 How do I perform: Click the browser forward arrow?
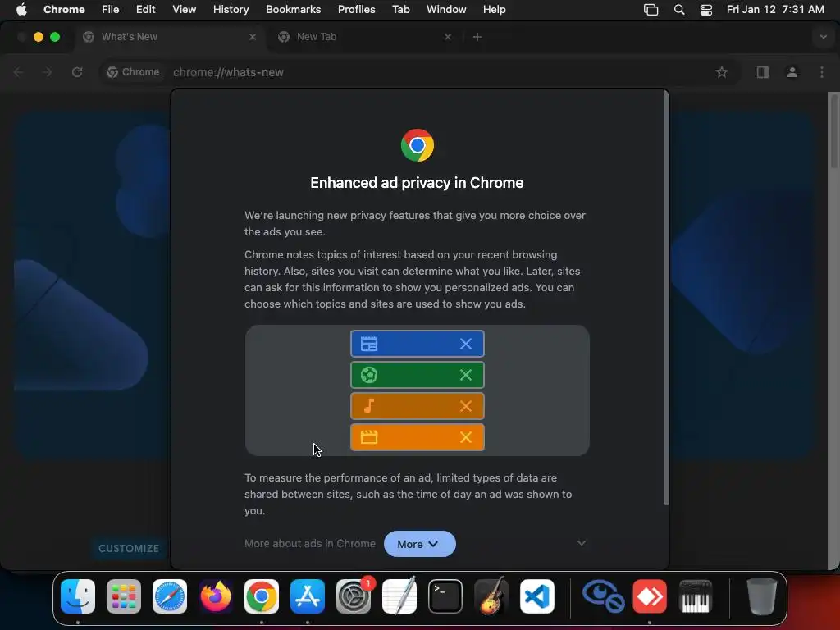(48, 72)
